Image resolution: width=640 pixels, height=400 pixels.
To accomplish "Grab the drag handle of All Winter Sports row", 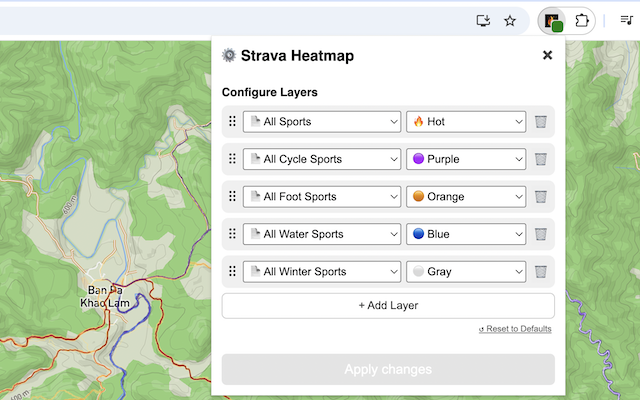I will pyautogui.click(x=232, y=271).
